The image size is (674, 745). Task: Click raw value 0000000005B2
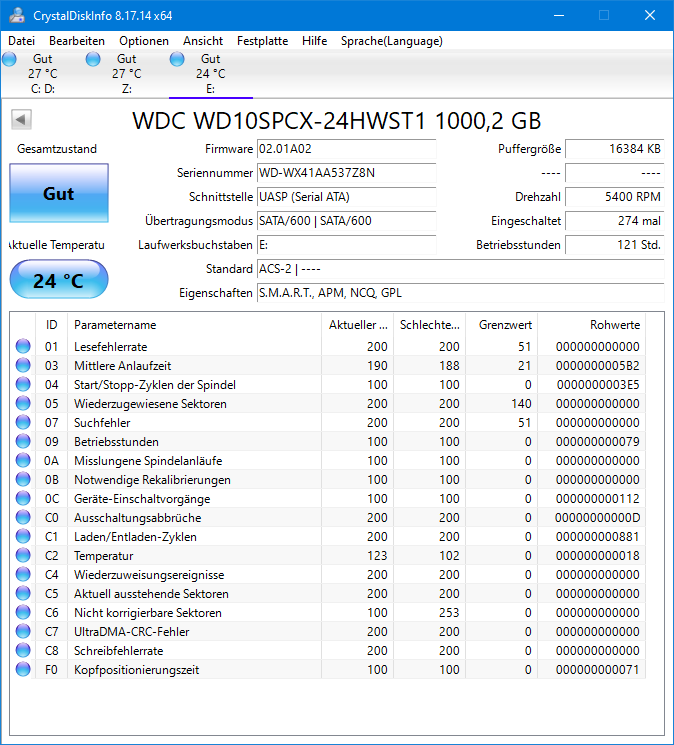pyautogui.click(x=598, y=365)
